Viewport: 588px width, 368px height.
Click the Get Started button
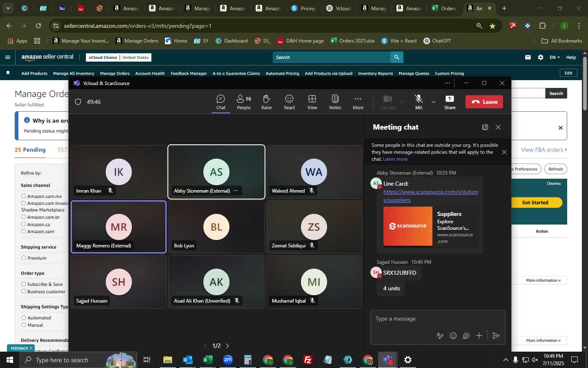535,202
